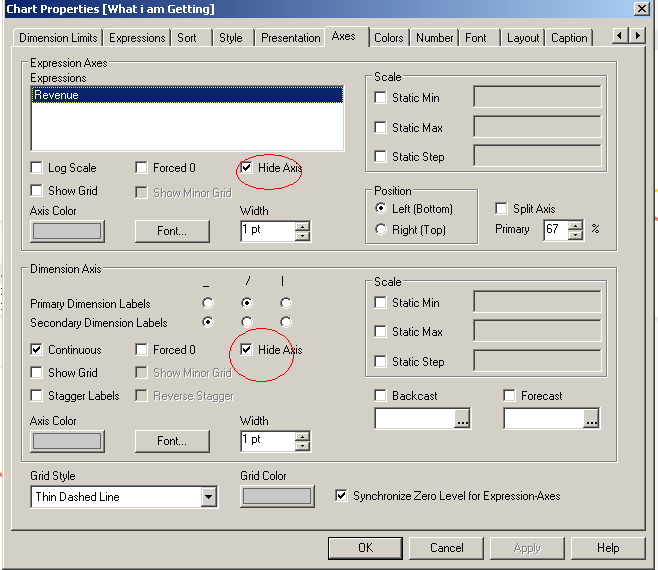The width and height of the screenshot is (658, 570).
Task: Switch to Presentation tab
Action: point(290,38)
